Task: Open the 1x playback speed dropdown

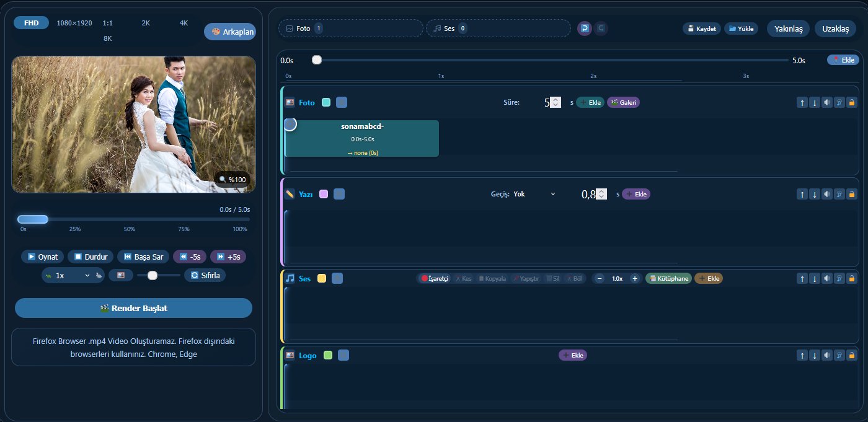Action: click(73, 275)
